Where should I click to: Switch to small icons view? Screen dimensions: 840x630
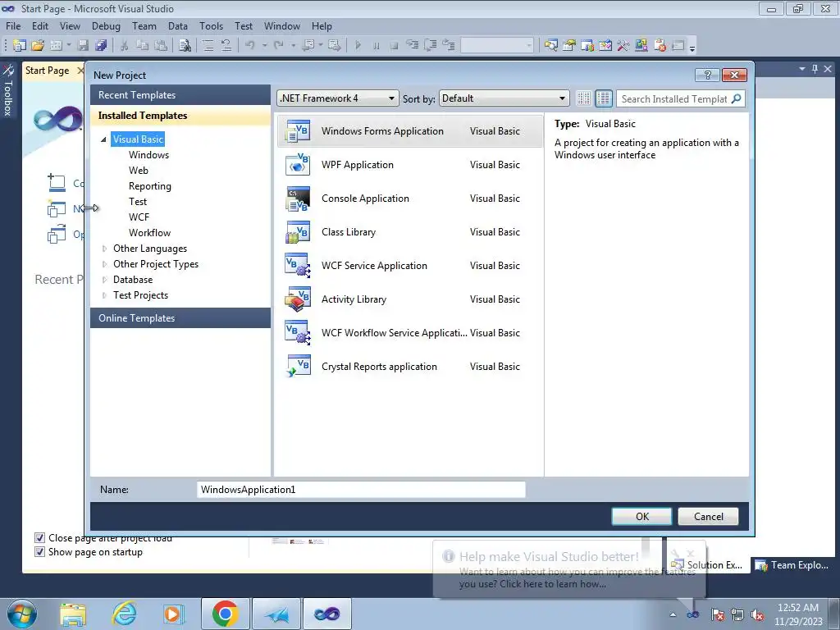pyautogui.click(x=584, y=98)
